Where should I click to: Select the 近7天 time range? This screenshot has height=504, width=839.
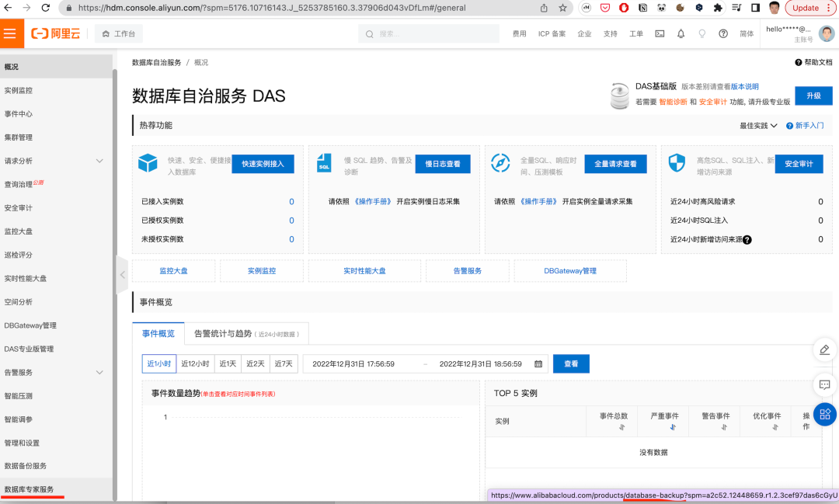point(284,363)
